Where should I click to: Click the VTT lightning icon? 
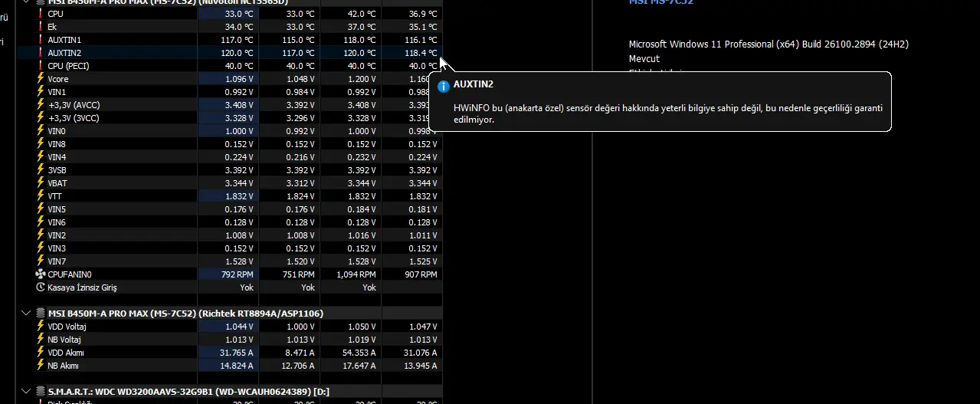(41, 196)
